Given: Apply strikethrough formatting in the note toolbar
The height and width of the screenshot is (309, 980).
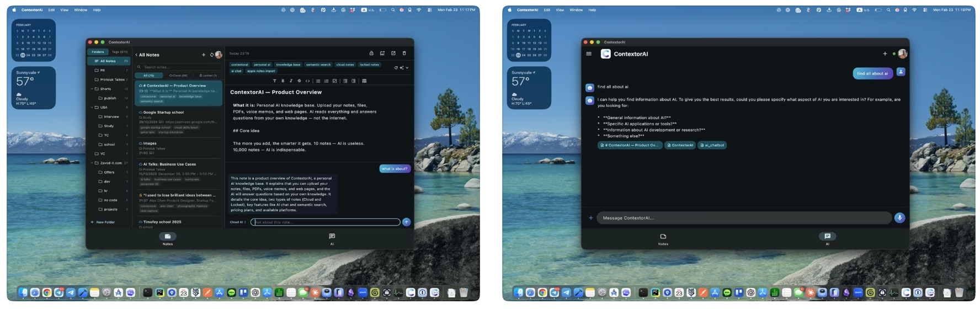Looking at the screenshot, I should 299,81.
